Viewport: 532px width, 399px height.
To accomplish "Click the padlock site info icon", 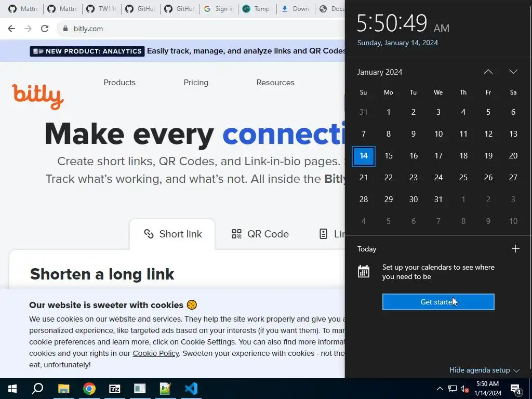I will click(x=65, y=29).
